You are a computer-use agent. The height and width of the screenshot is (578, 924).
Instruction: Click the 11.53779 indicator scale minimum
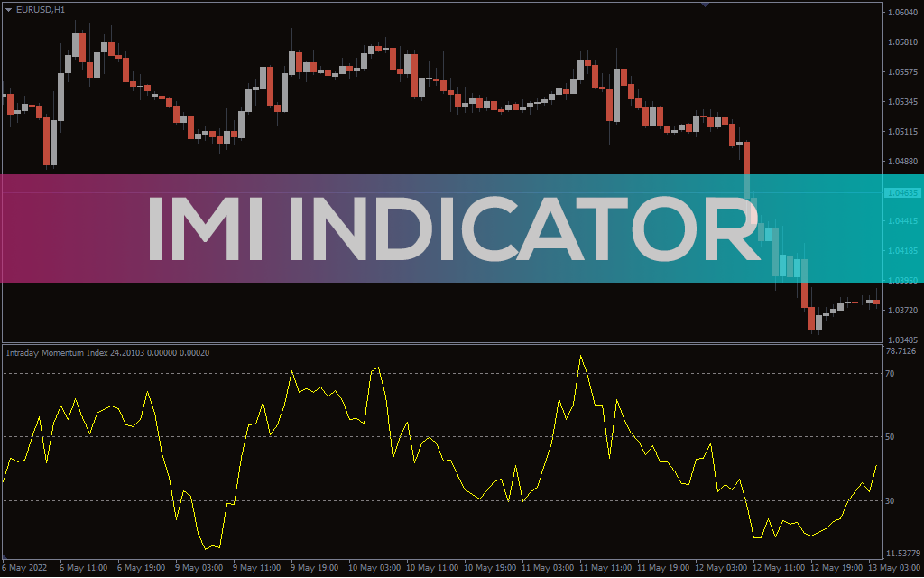[902, 554]
